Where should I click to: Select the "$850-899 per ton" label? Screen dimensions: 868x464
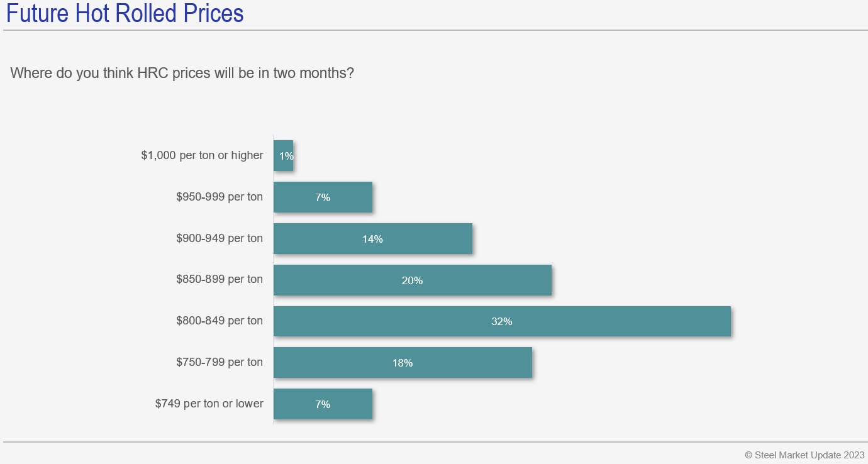coord(220,280)
